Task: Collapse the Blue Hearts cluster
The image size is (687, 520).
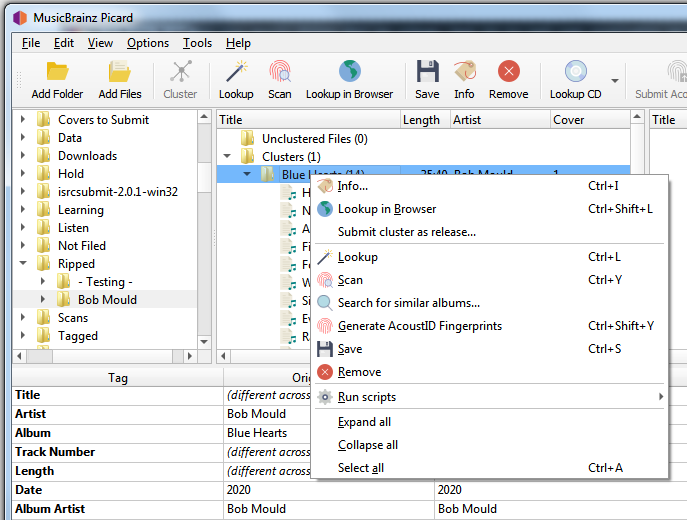Action: pos(247,174)
